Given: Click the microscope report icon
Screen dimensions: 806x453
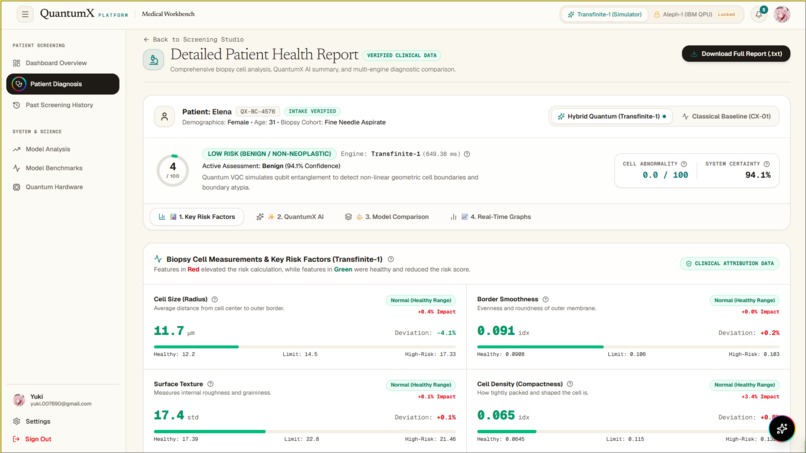Looking at the screenshot, I should pyautogui.click(x=153, y=60).
